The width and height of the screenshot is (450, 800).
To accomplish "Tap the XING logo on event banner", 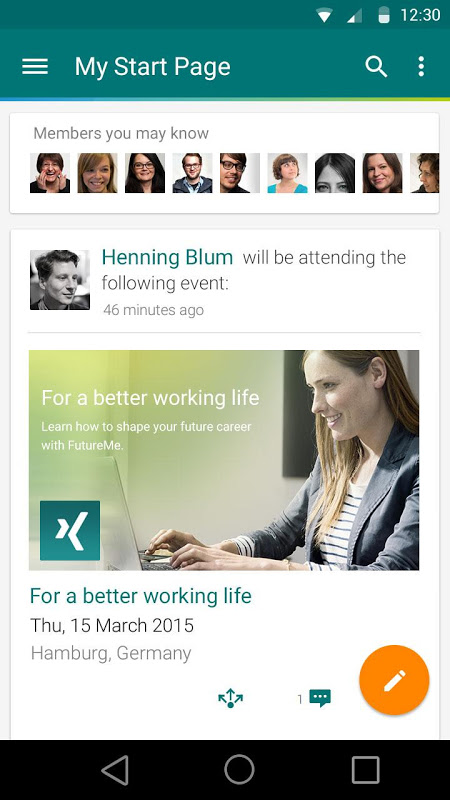I will [70, 531].
